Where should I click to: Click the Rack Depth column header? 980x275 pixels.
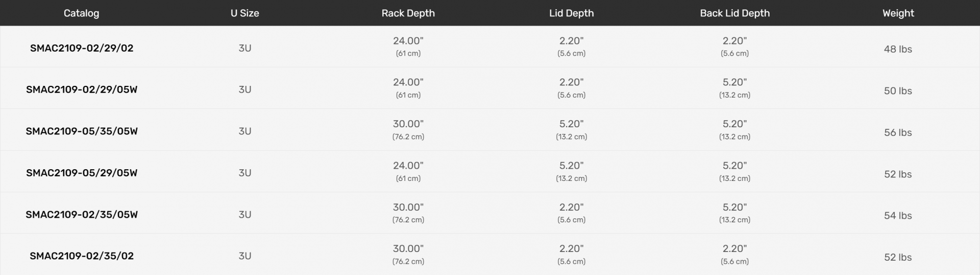(x=408, y=13)
